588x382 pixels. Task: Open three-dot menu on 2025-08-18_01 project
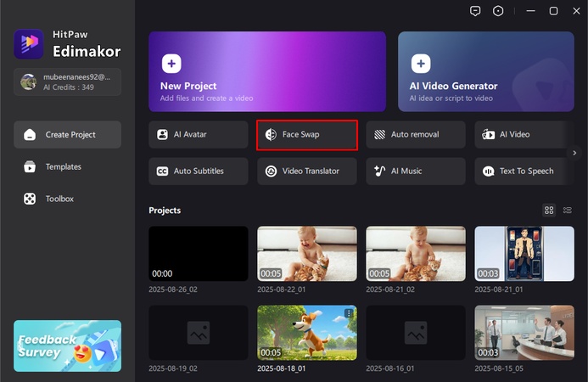349,313
